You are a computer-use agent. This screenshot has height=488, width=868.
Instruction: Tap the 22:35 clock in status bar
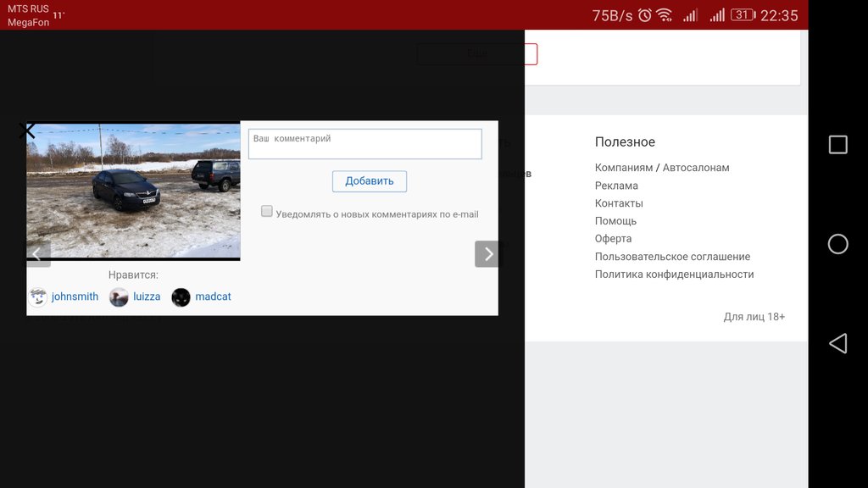[x=779, y=15]
